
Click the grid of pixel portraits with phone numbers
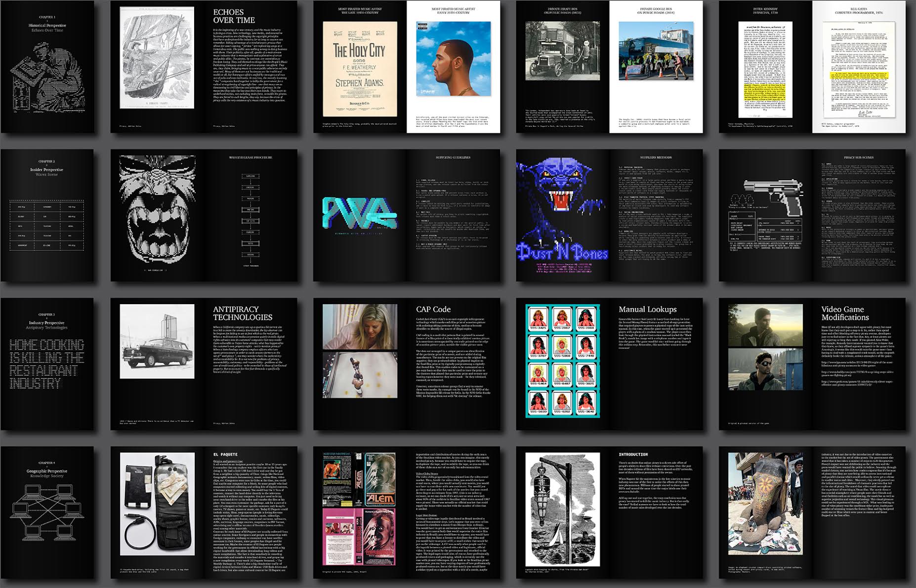[x=562, y=360]
